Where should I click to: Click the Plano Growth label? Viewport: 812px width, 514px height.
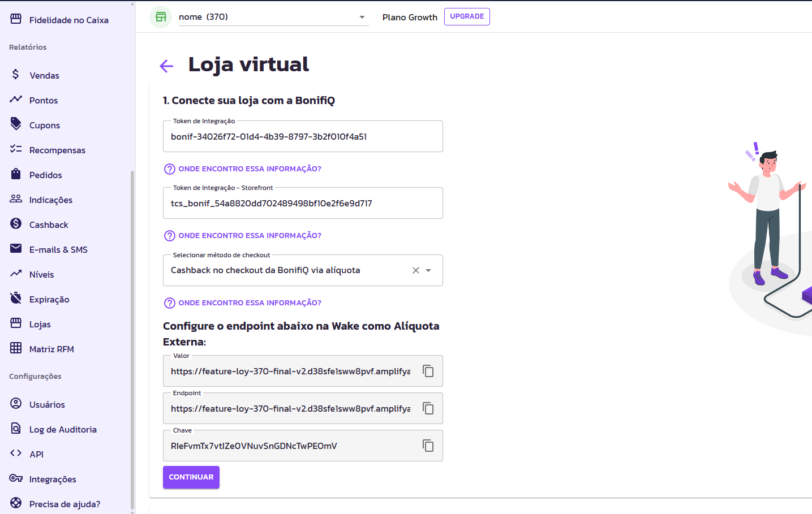(x=410, y=17)
